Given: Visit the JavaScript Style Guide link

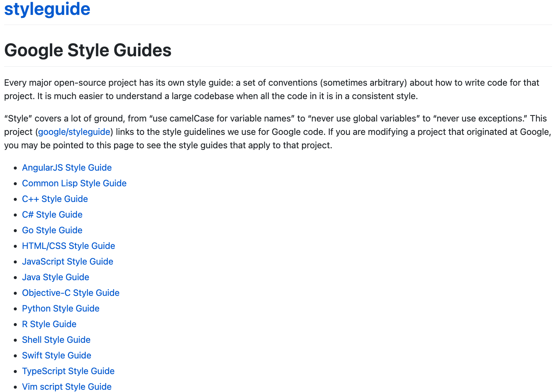Looking at the screenshot, I should (x=67, y=262).
